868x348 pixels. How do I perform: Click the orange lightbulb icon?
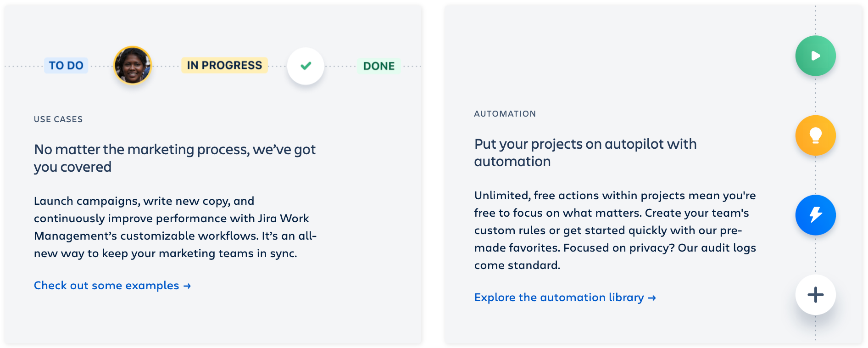(815, 135)
